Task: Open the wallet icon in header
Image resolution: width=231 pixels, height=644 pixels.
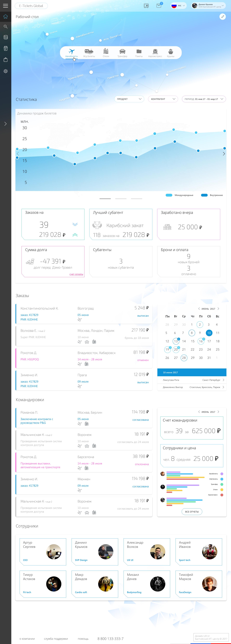Action: pyautogui.click(x=146, y=6)
